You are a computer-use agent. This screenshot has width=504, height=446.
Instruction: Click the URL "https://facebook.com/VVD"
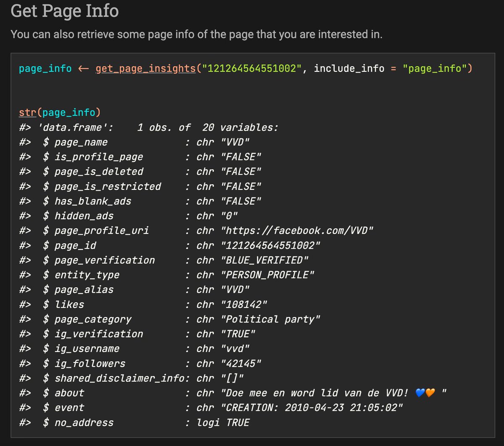297,231
